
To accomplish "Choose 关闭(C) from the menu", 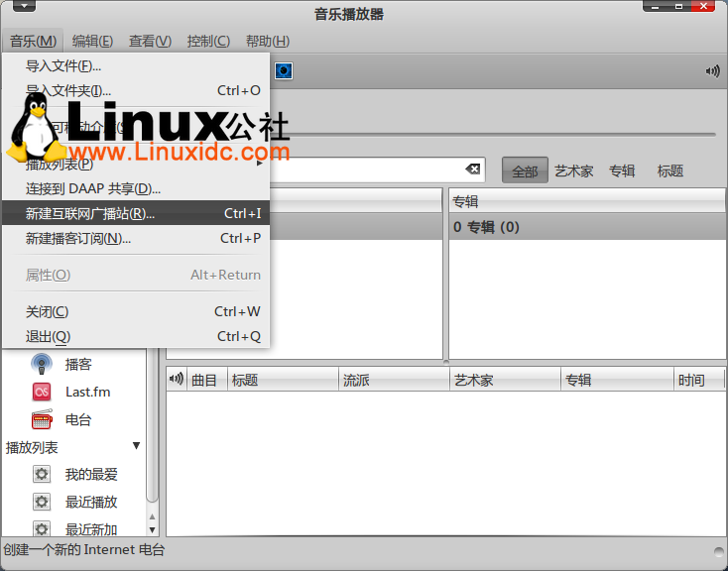I will pos(136,311).
